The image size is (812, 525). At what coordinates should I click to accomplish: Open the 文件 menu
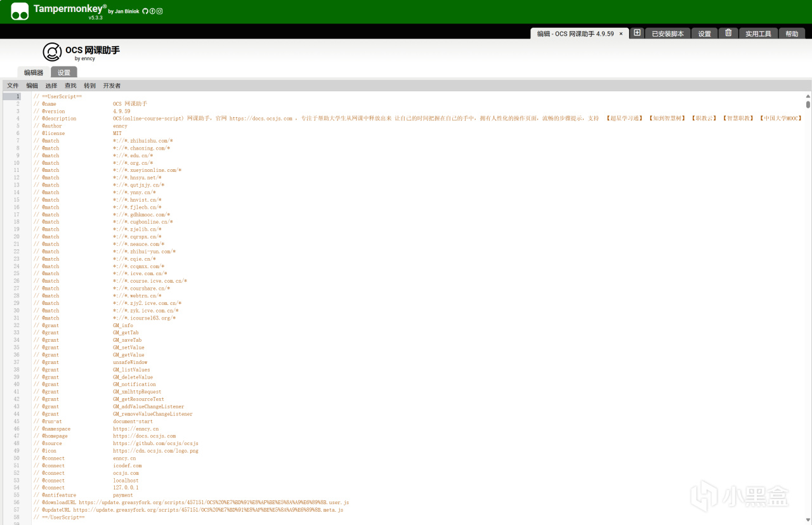pyautogui.click(x=13, y=86)
